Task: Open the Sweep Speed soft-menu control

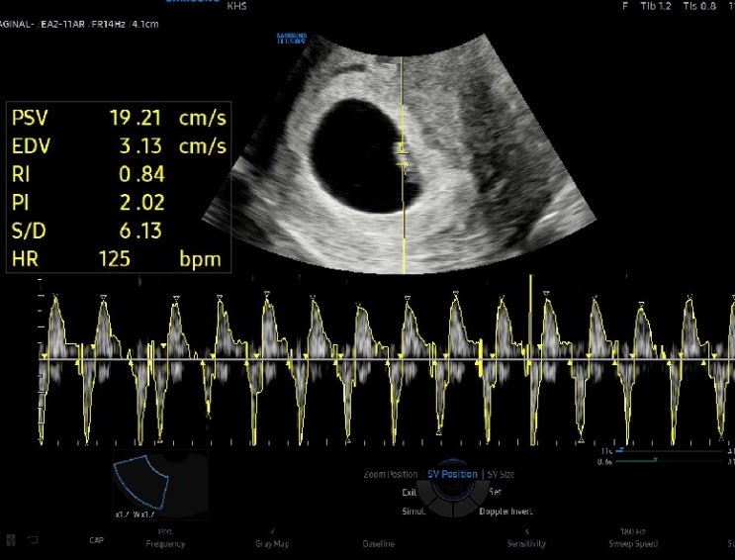Action: tap(633, 543)
